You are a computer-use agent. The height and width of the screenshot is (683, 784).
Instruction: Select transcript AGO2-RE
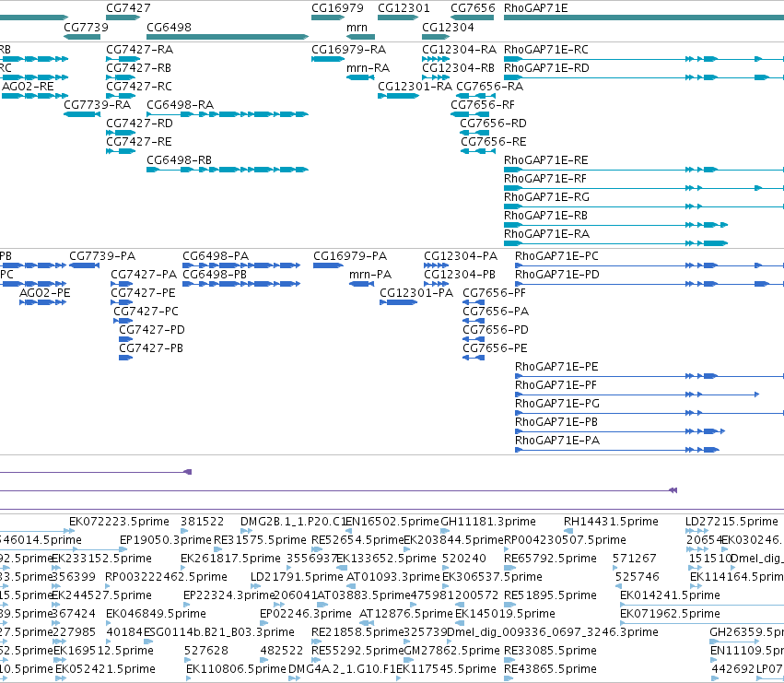coord(28,87)
